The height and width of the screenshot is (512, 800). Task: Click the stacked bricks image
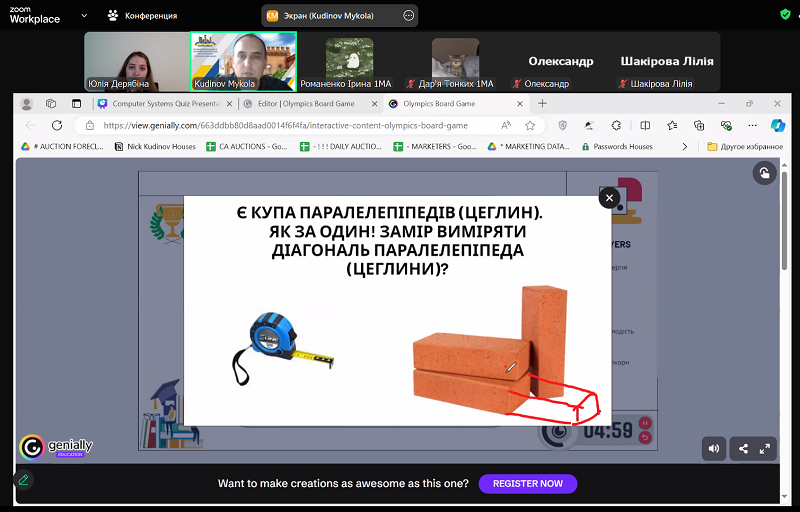pyautogui.click(x=490, y=352)
